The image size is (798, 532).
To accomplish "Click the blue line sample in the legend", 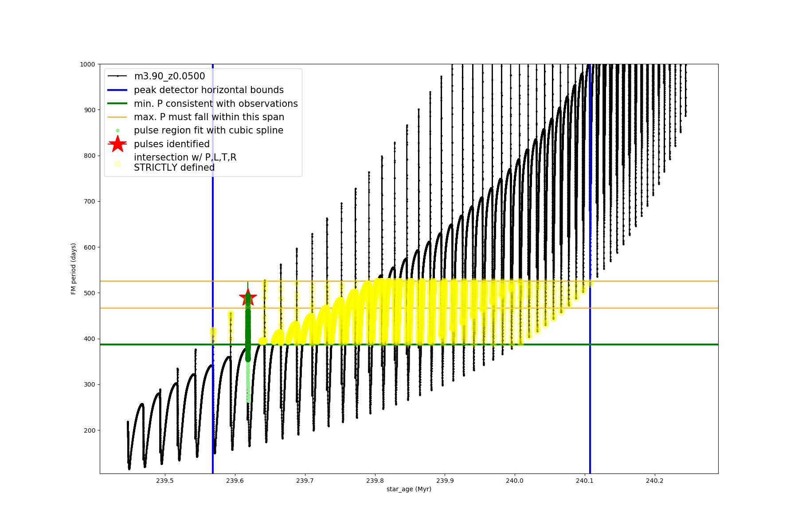I will click(117, 90).
